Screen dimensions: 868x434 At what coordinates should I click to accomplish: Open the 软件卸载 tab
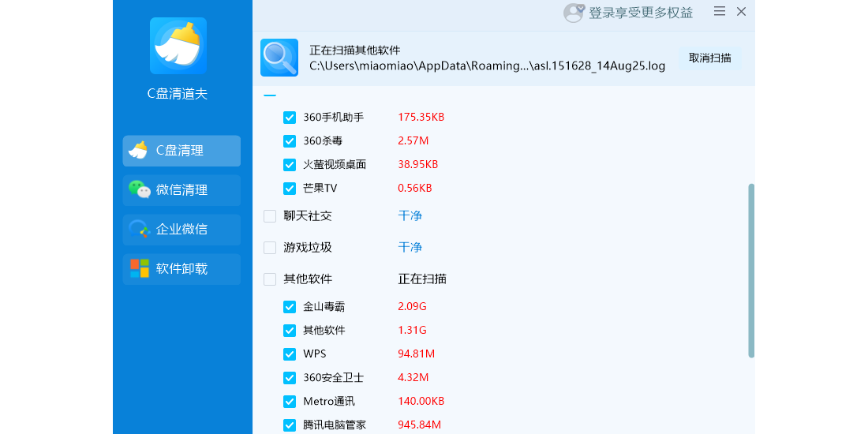[x=181, y=269]
